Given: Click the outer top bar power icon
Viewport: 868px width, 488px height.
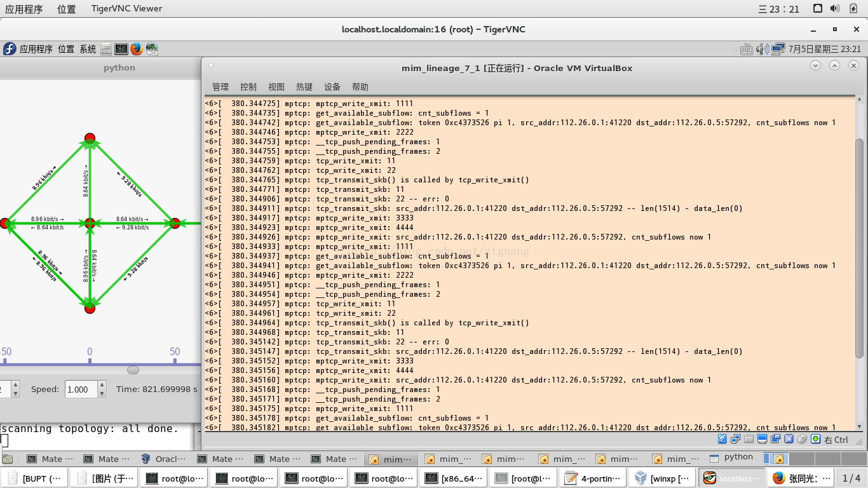Looking at the screenshot, I should coord(853,9).
